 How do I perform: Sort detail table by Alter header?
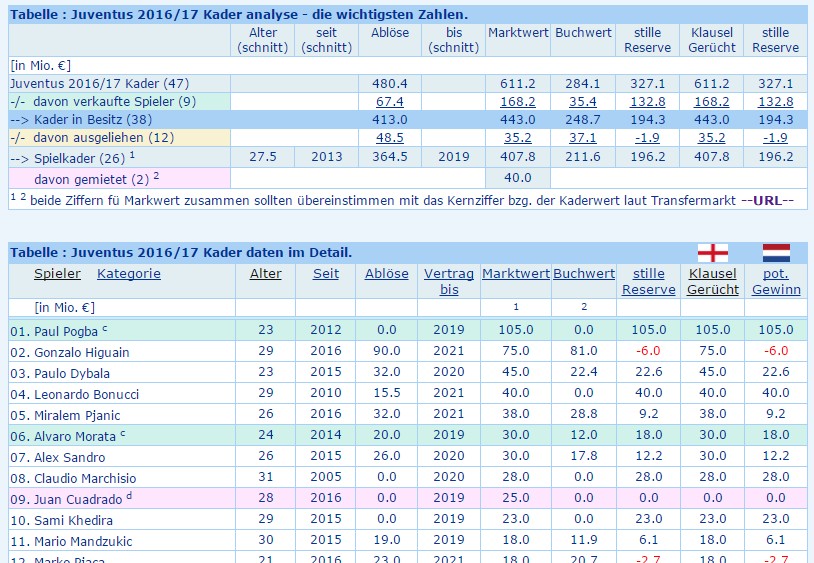point(265,273)
